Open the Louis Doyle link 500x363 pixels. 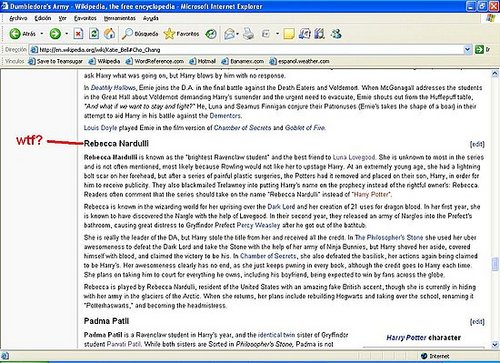pos(100,128)
